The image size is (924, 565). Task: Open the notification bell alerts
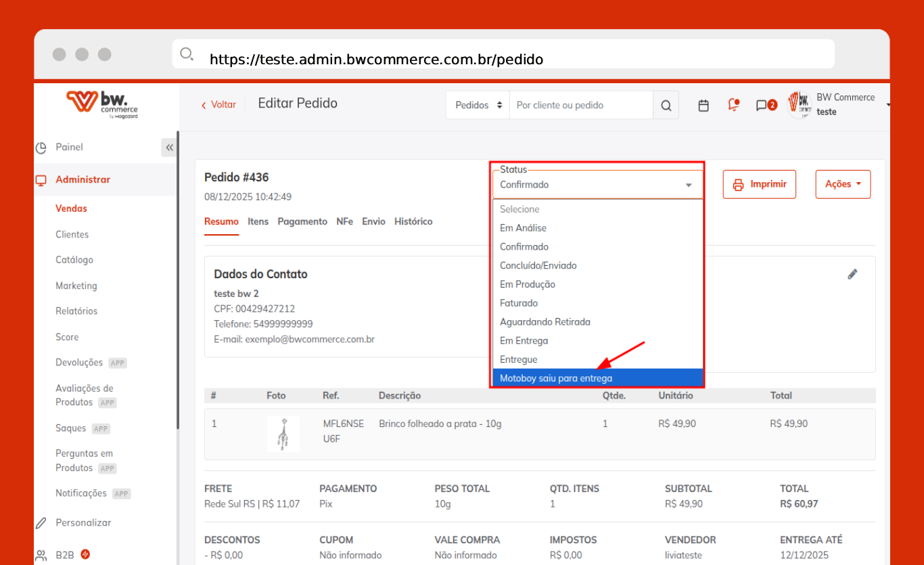(733, 105)
